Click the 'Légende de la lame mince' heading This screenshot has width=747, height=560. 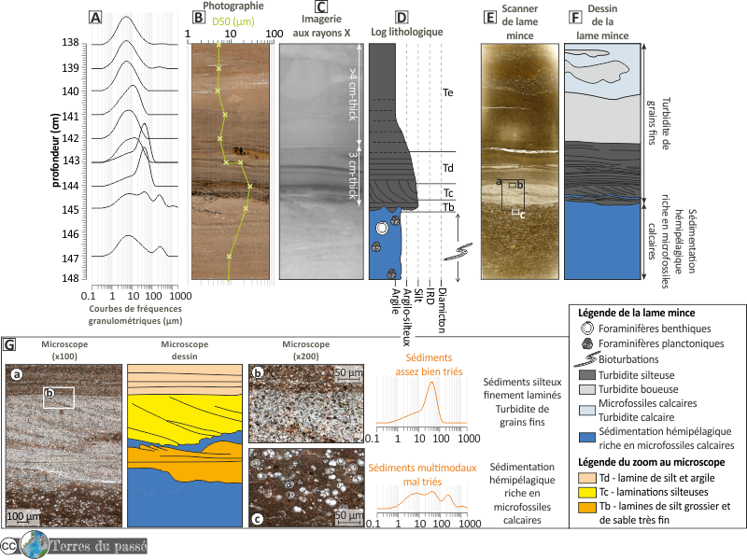[x=637, y=313]
